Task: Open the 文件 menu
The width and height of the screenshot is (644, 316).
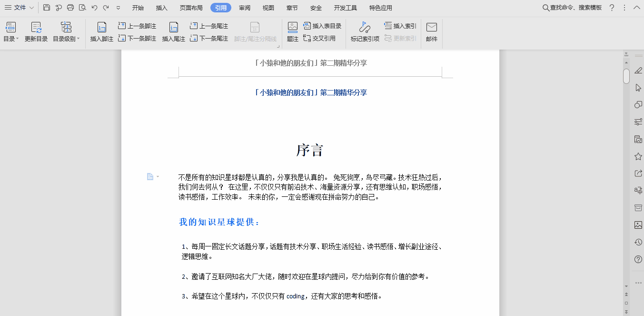Action: coord(16,8)
